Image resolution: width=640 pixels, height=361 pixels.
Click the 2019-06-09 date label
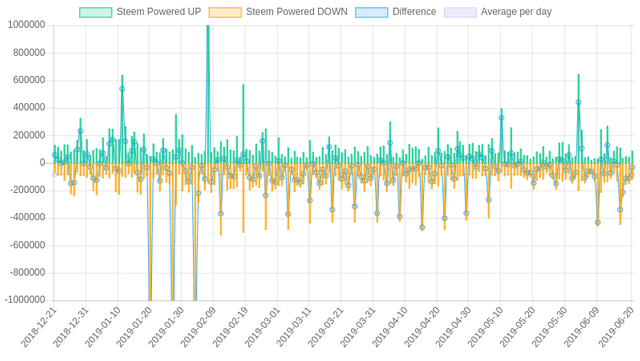coord(581,328)
